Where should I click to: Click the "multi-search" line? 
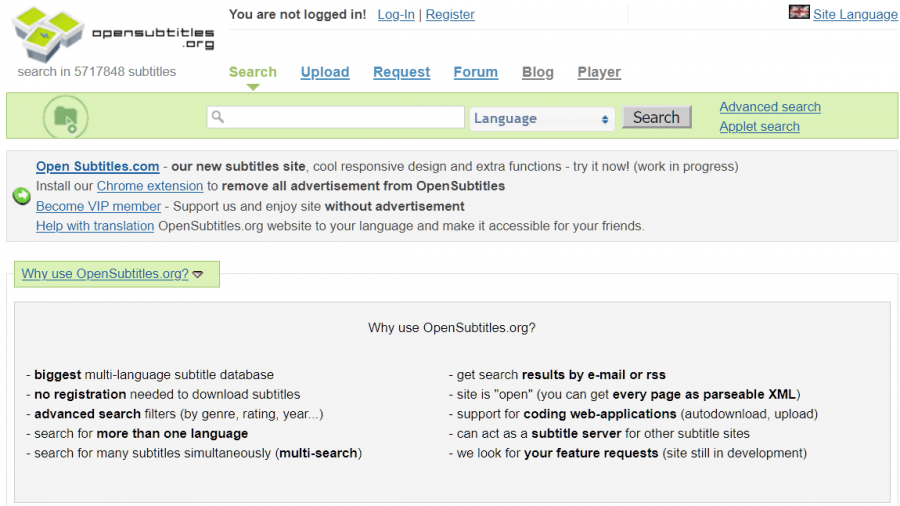pos(194,453)
